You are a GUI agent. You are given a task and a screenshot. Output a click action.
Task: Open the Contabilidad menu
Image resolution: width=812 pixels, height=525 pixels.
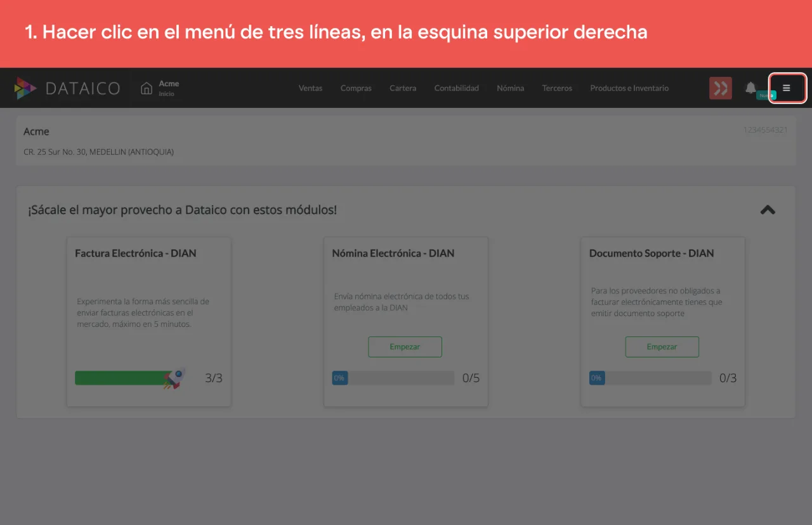pos(457,88)
